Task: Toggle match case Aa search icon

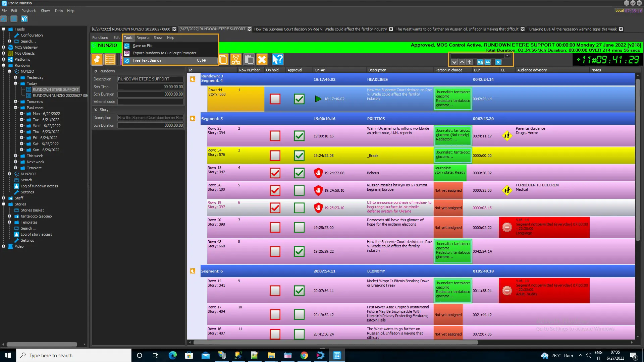Action: (480, 62)
